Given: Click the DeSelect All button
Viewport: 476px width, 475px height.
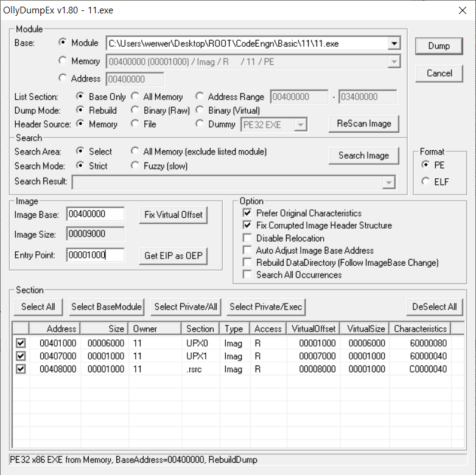Looking at the screenshot, I should tap(435, 307).
